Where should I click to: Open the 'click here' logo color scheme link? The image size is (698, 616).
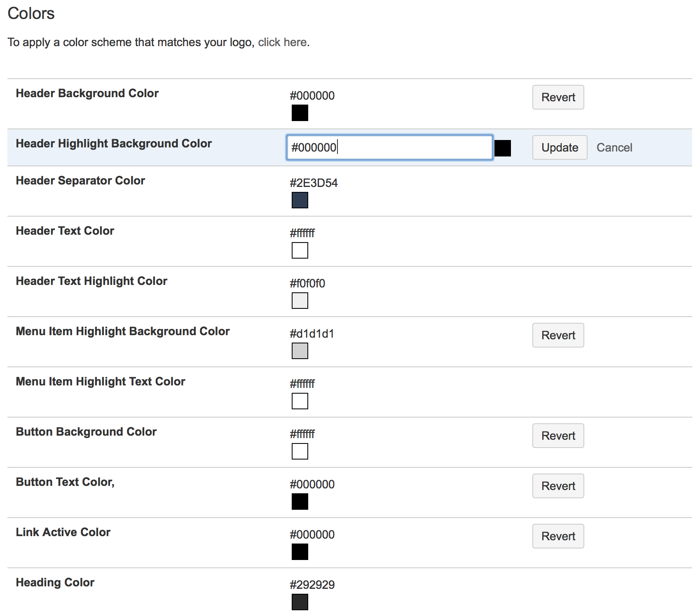pos(282,42)
